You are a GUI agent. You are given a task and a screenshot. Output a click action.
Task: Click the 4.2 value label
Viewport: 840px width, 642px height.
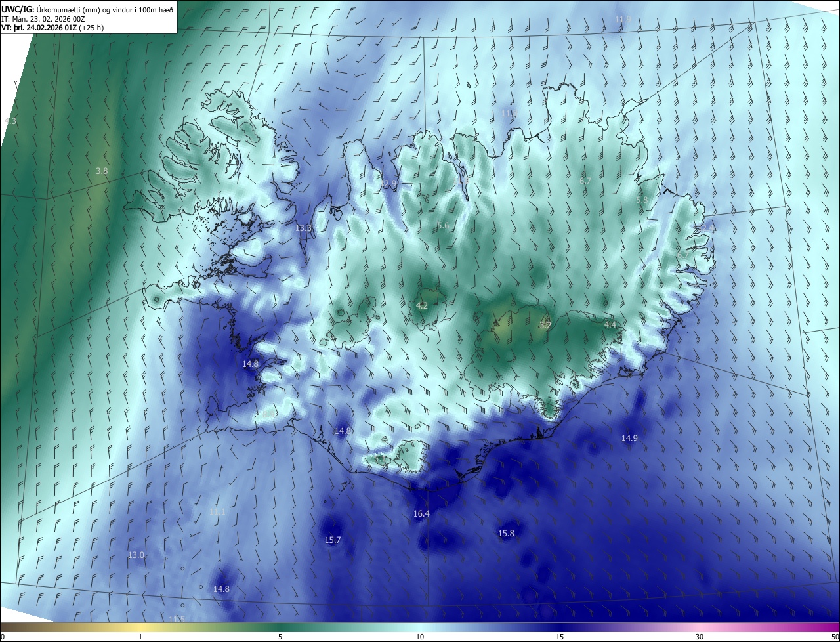coord(422,305)
